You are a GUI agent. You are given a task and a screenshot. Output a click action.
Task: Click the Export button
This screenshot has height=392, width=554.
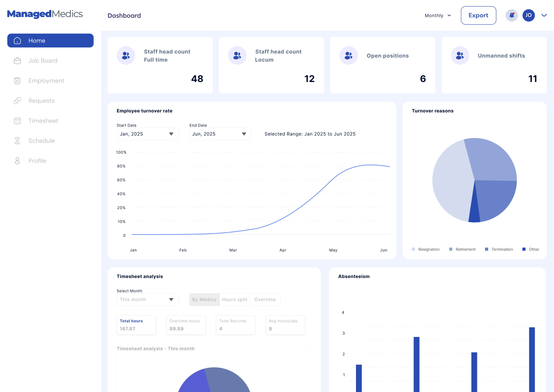coord(478,15)
